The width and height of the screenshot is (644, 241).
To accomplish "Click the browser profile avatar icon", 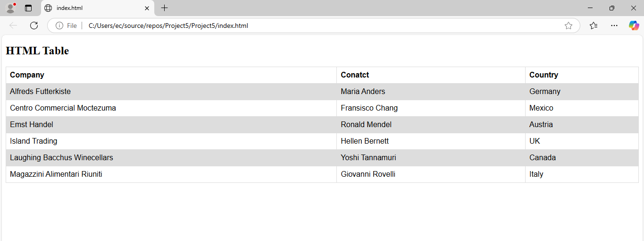I will 10,8.
